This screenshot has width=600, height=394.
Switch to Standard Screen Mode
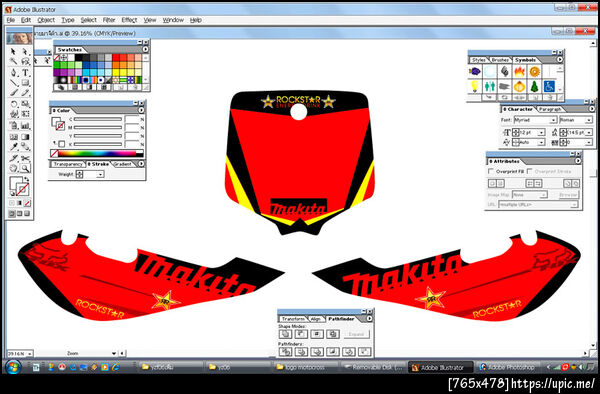pyautogui.click(x=12, y=214)
